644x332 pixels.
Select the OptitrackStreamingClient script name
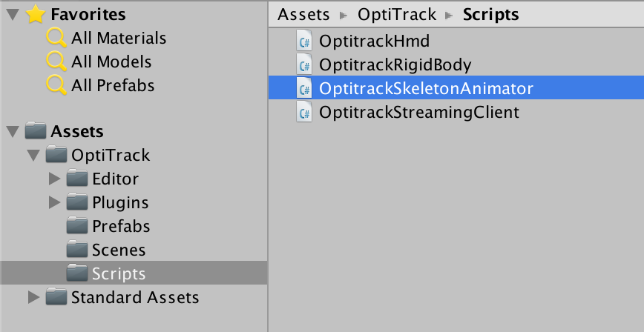(418, 113)
